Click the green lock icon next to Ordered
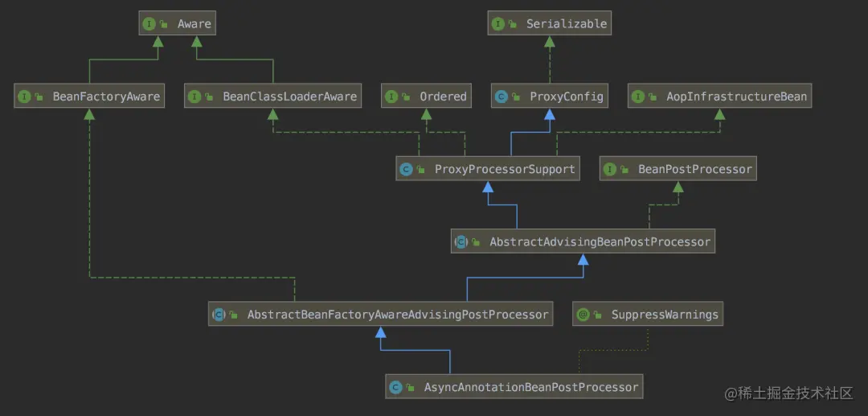 point(407,97)
